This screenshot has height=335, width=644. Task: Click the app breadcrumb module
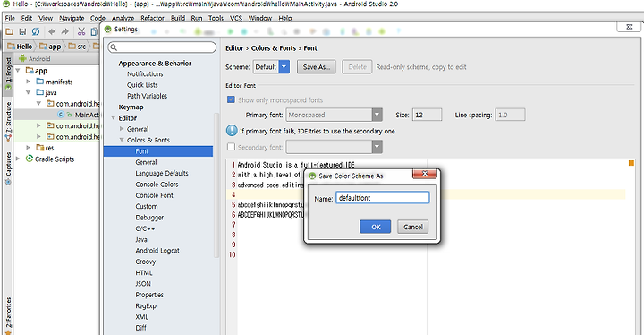click(50, 47)
